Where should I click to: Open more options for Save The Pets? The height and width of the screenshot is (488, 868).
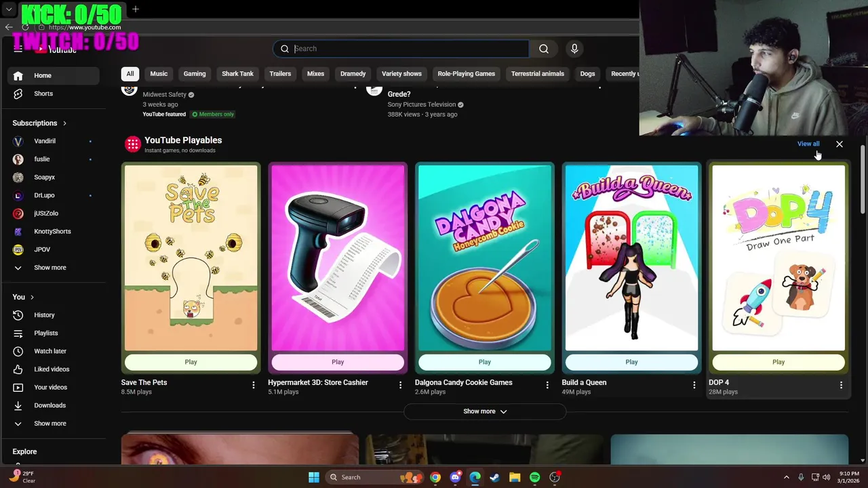[x=254, y=385]
